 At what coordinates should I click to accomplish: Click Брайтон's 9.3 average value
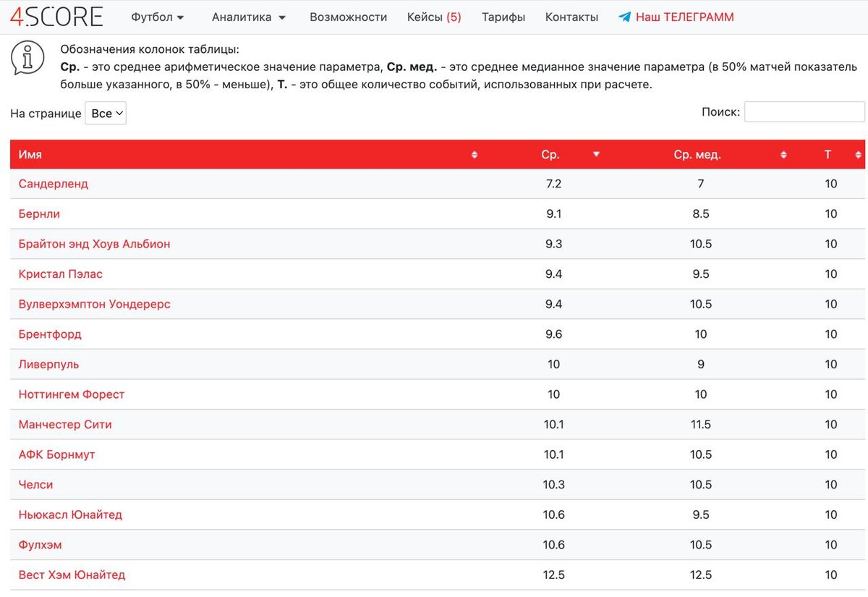553,244
